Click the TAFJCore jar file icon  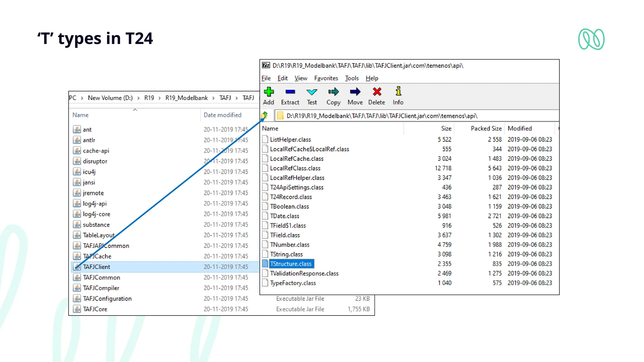77,309
